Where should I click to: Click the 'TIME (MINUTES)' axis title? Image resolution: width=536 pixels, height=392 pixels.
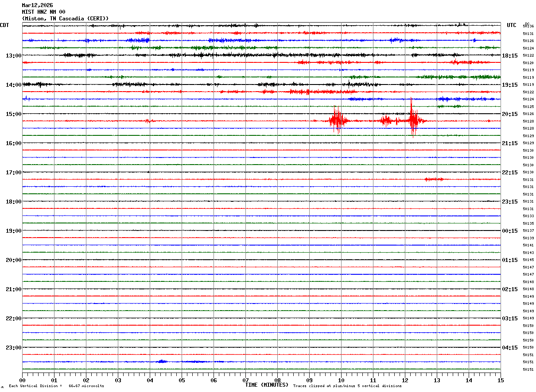coord(267,385)
